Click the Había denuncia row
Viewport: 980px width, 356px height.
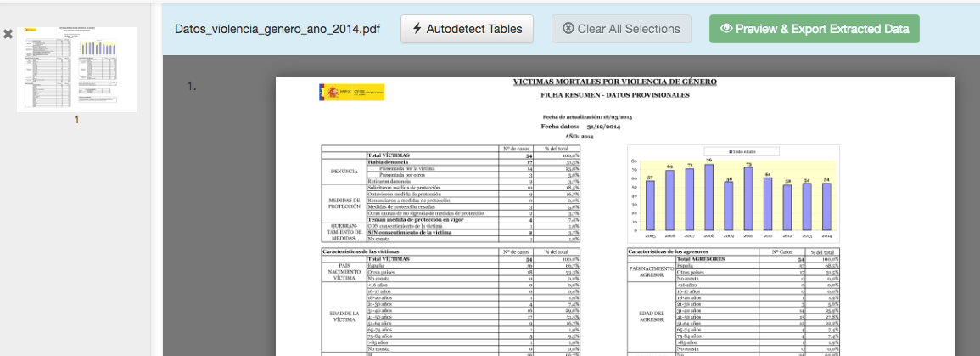click(x=473, y=161)
